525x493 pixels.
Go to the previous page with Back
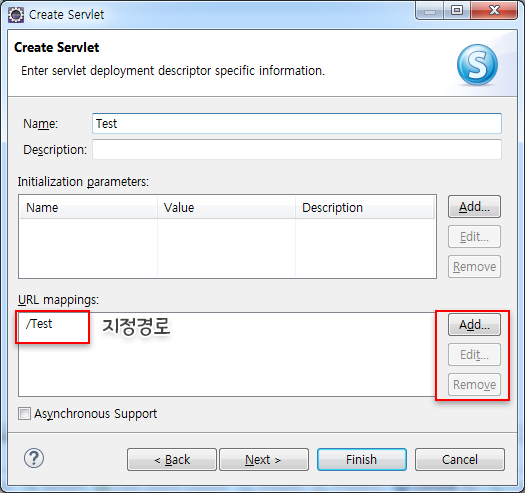172,460
